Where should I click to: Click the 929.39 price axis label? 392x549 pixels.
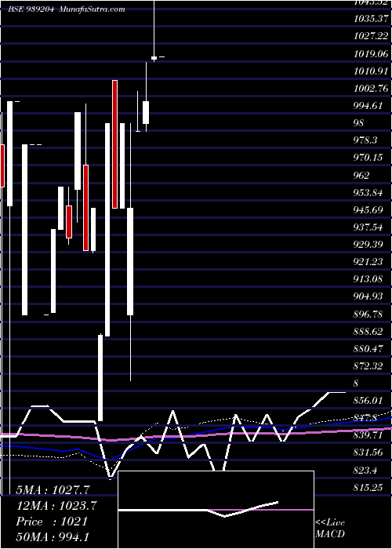pos(368,245)
